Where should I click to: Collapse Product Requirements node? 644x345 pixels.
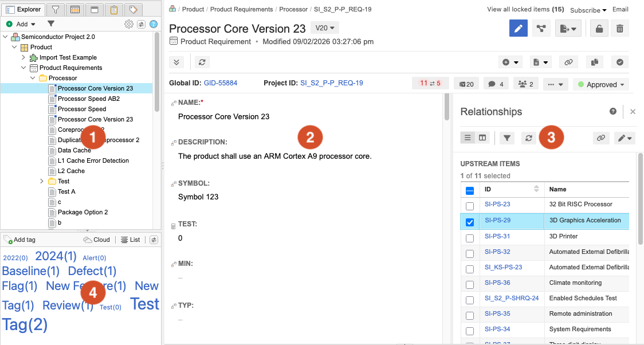tap(23, 68)
